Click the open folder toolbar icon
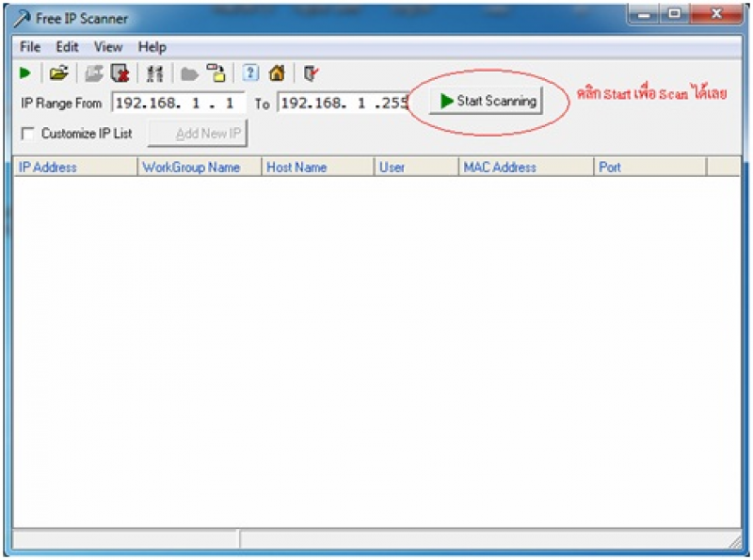This screenshot has width=753, height=560. coord(59,73)
